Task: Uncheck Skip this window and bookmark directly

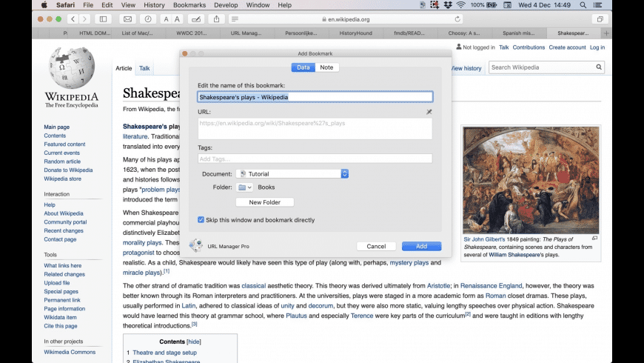Action: (x=201, y=220)
